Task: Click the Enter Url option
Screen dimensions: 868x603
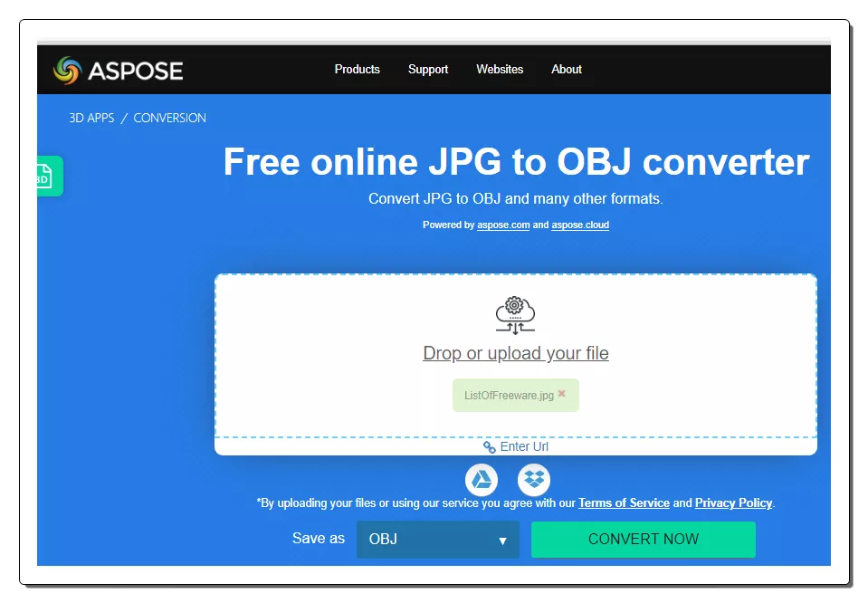Action: (524, 447)
